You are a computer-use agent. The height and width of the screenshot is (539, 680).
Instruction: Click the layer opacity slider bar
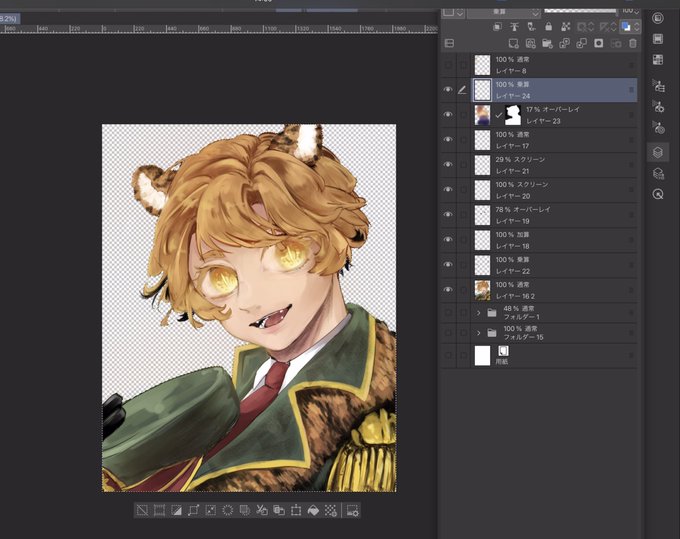click(581, 11)
